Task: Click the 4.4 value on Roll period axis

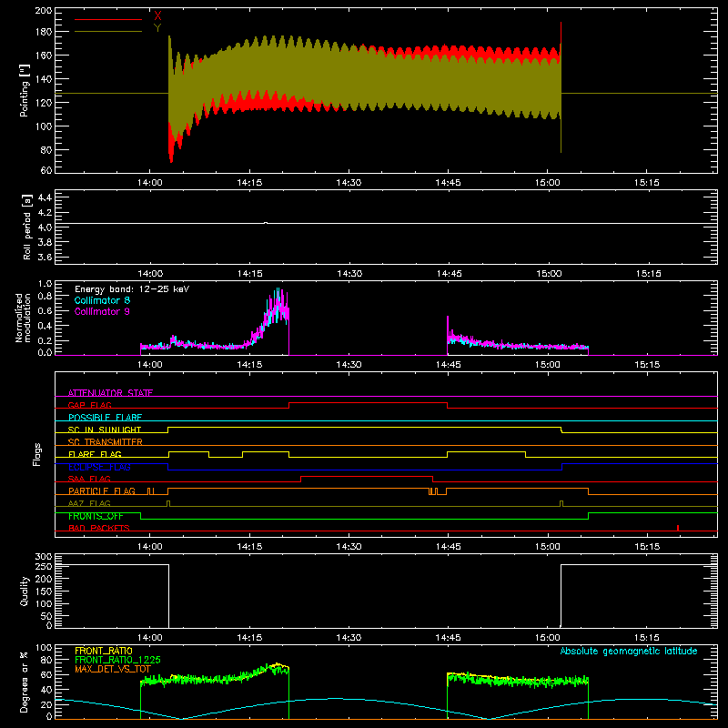Action: point(45,197)
